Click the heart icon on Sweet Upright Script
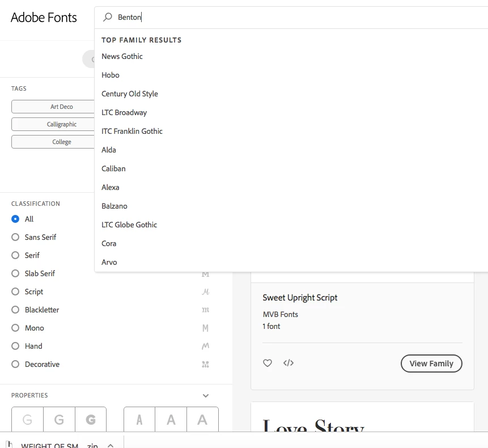The height and width of the screenshot is (448, 488). click(x=268, y=363)
